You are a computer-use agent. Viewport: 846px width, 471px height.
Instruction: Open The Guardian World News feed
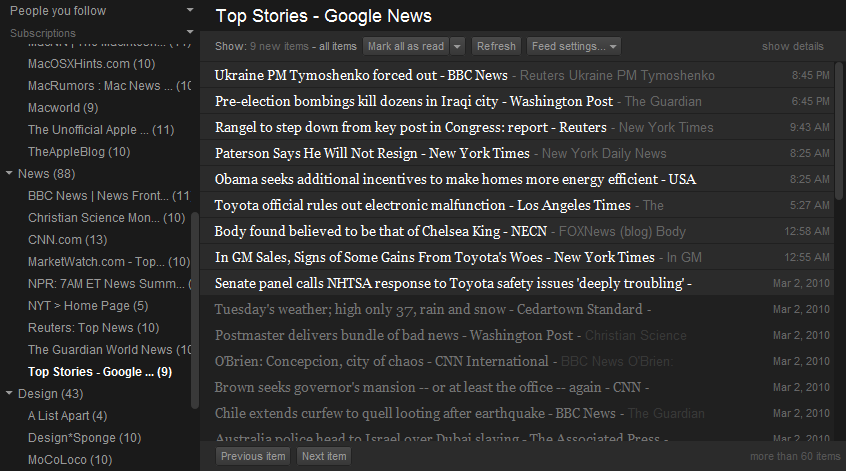(110, 350)
